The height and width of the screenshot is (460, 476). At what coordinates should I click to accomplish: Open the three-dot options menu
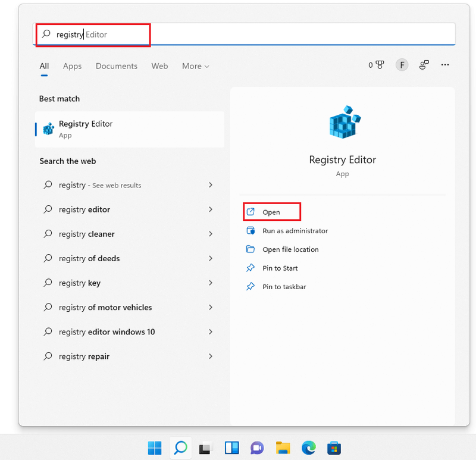click(445, 65)
